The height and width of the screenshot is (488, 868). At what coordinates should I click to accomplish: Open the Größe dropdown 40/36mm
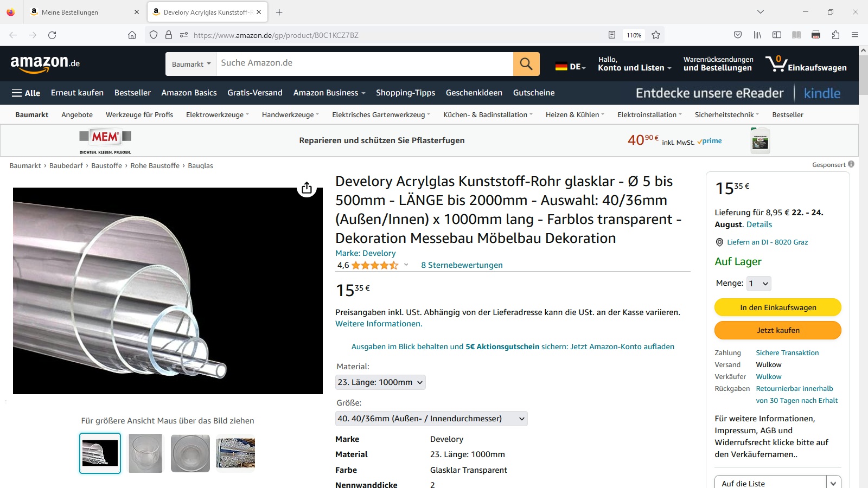click(431, 419)
